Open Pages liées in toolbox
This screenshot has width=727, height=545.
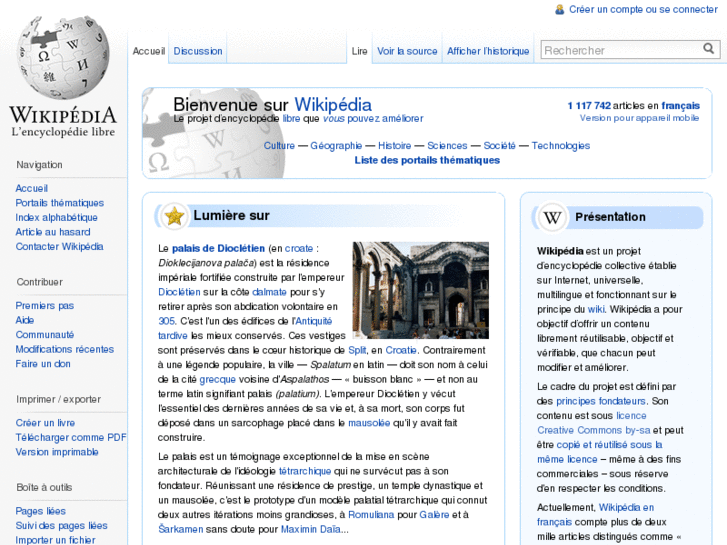40,511
